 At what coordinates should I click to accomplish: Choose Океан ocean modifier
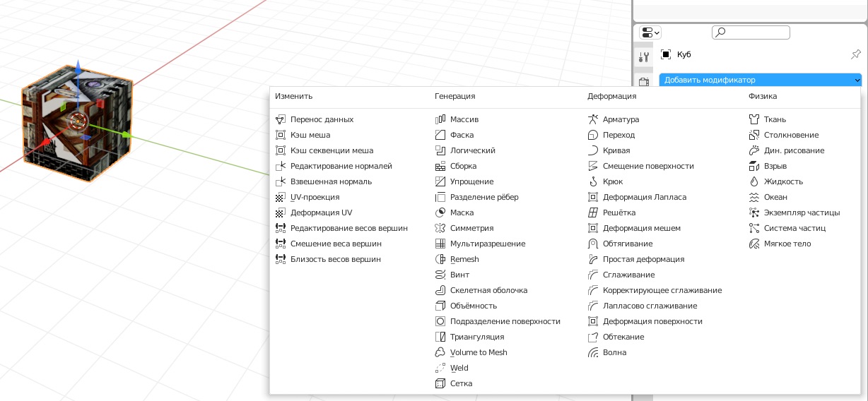point(768,197)
